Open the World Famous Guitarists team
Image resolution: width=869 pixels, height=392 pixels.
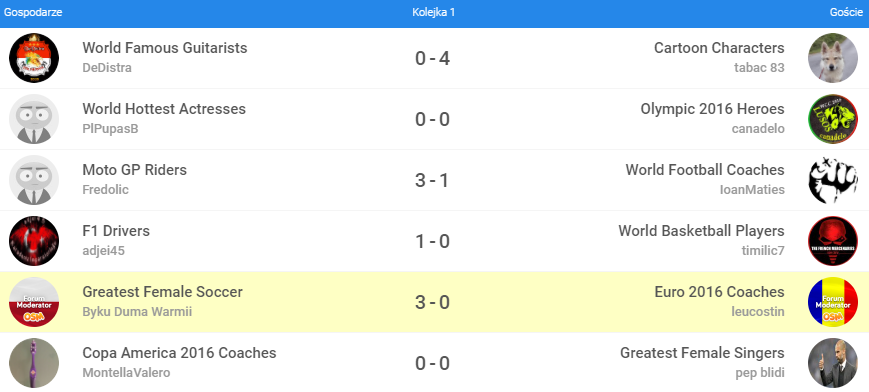pyautogui.click(x=165, y=48)
